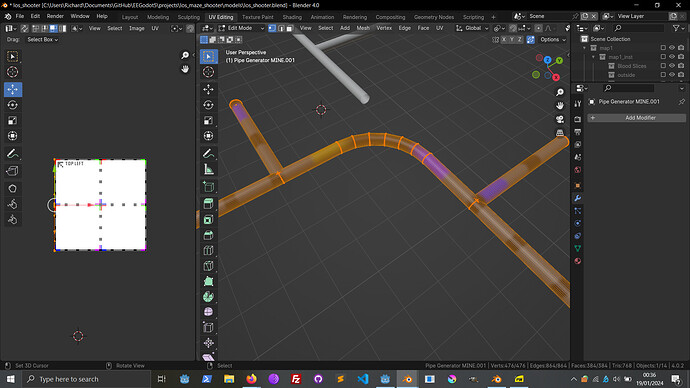Image resolution: width=690 pixels, height=388 pixels.
Task: Select the Rotate tool in the UV editor
Action: (12, 105)
